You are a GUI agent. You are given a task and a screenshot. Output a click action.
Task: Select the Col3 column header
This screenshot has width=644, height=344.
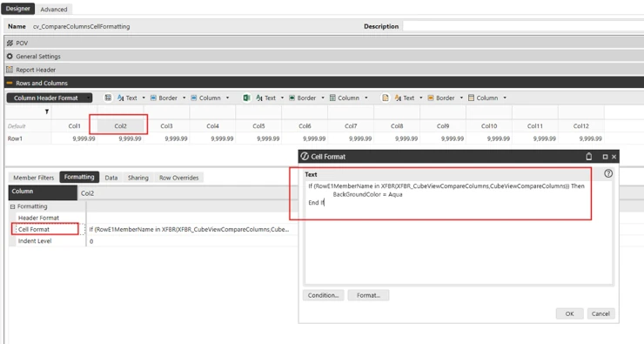[166, 125]
